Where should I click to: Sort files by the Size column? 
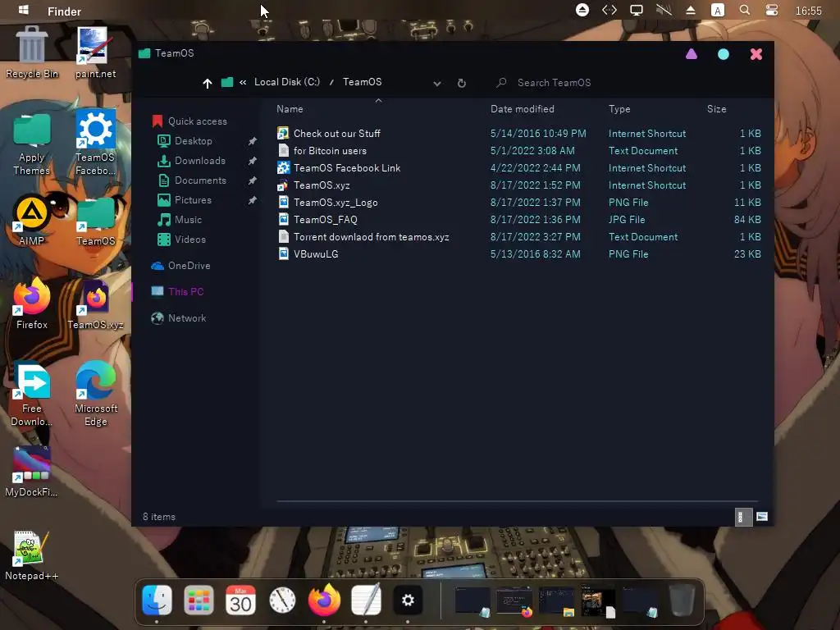point(716,109)
